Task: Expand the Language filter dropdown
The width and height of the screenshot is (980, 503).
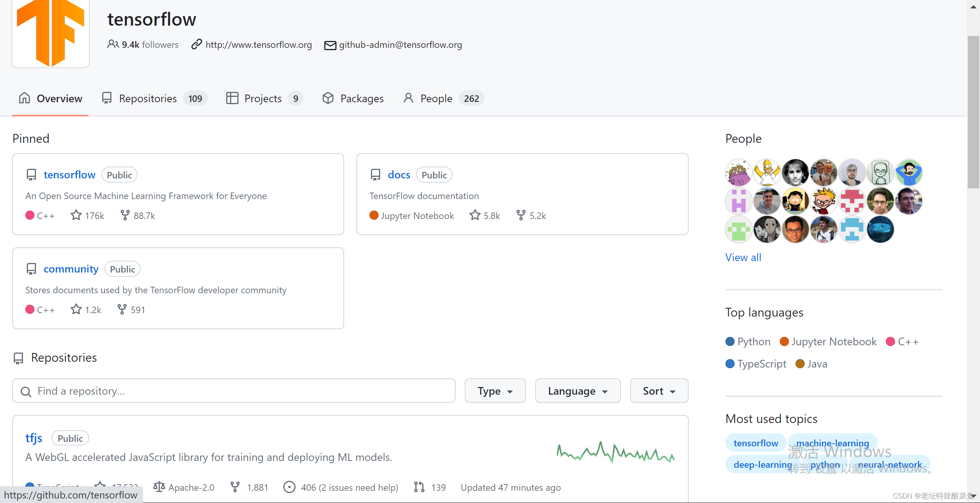Action: [x=578, y=391]
